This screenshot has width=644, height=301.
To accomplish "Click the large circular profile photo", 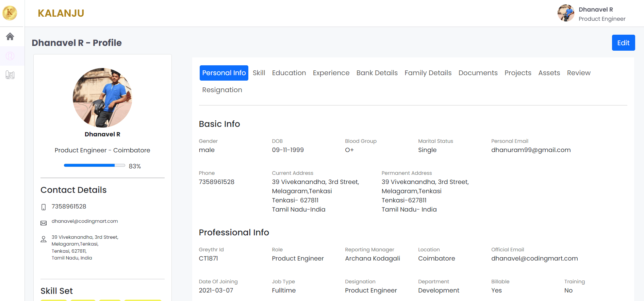I will point(102,98).
